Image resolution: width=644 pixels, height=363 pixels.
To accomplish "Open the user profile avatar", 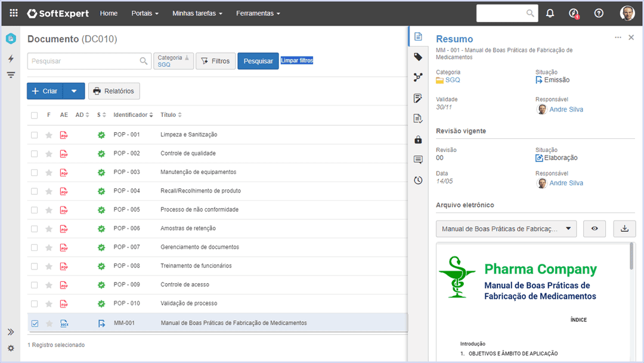I will [627, 13].
